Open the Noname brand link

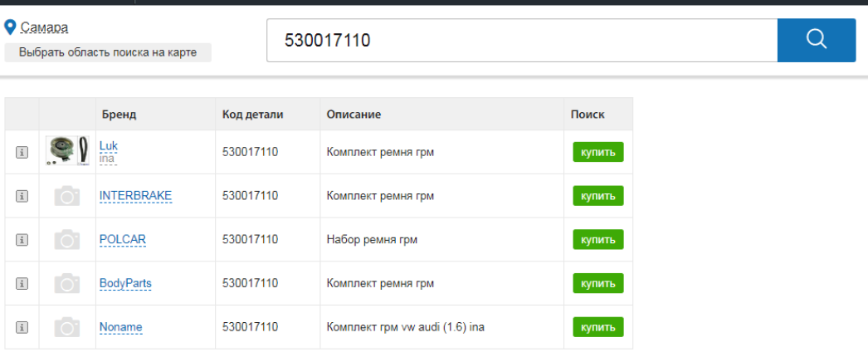coord(120,327)
